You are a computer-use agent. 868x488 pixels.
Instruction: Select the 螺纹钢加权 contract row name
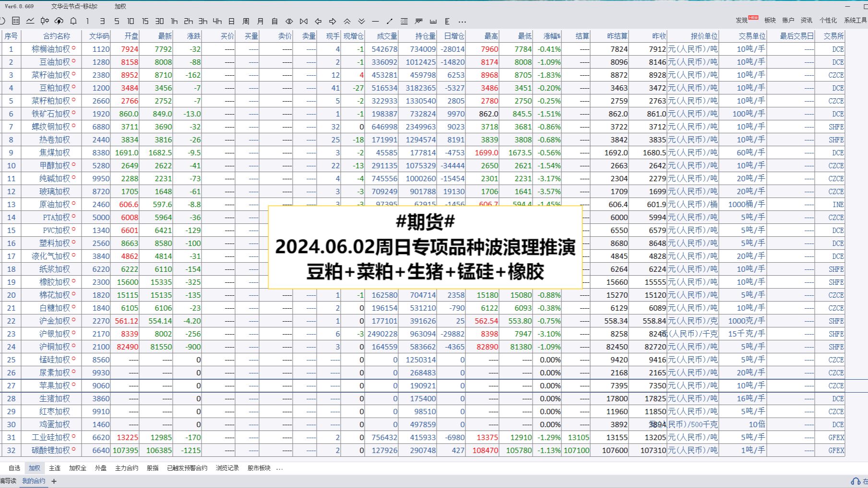coord(51,127)
